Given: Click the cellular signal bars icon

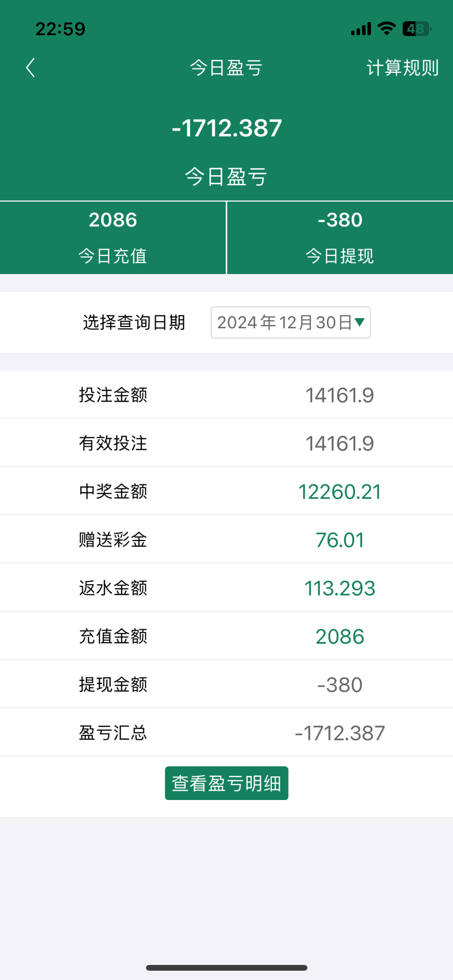Looking at the screenshot, I should point(361,29).
